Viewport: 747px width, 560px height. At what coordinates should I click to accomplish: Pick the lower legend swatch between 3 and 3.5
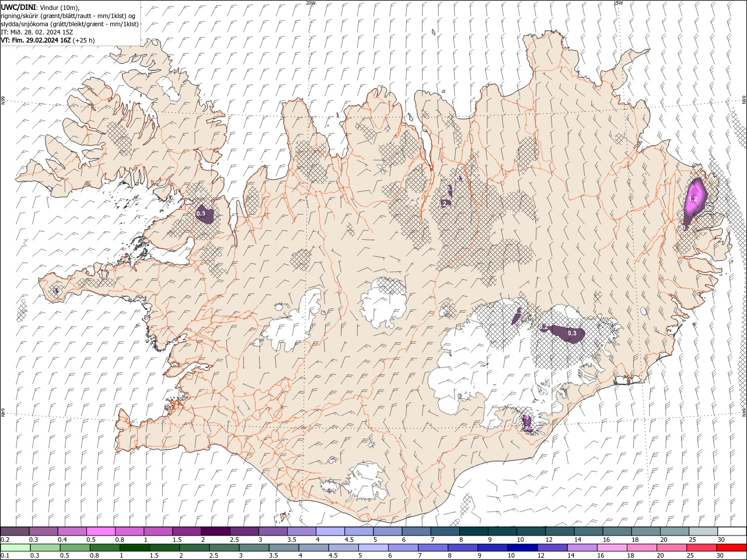click(x=254, y=548)
